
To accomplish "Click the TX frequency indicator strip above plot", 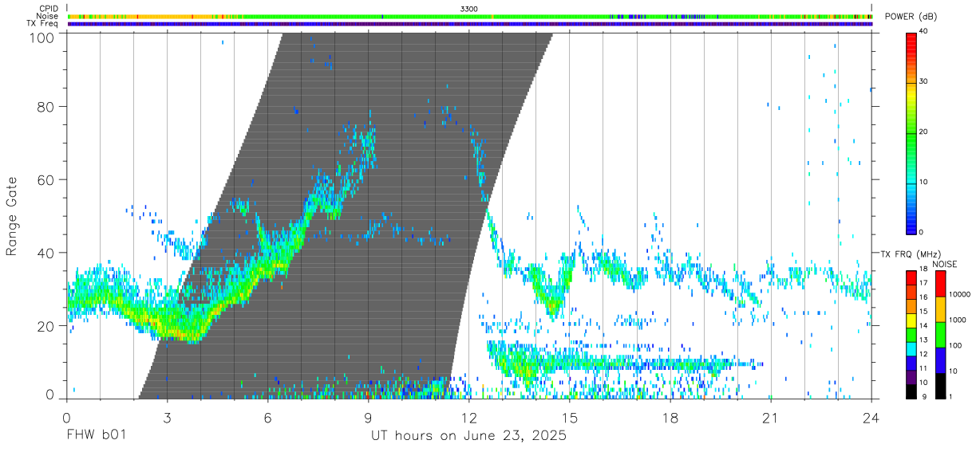I will tap(469, 24).
